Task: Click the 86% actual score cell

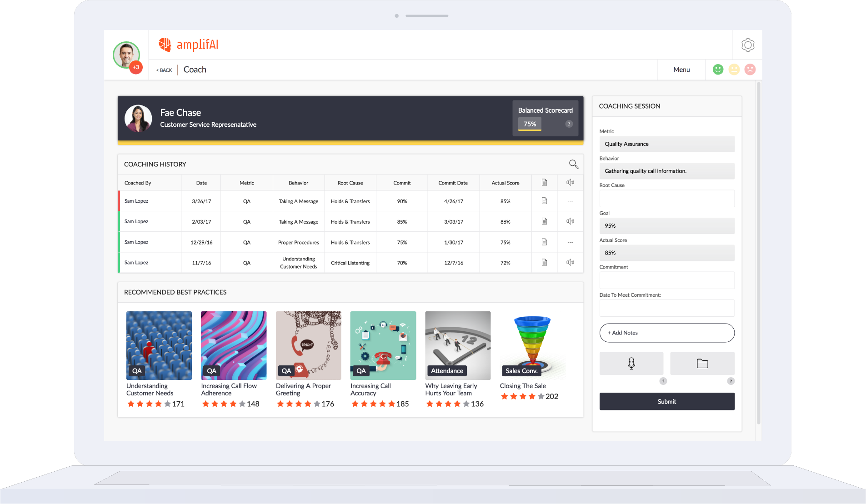Action: (506, 222)
